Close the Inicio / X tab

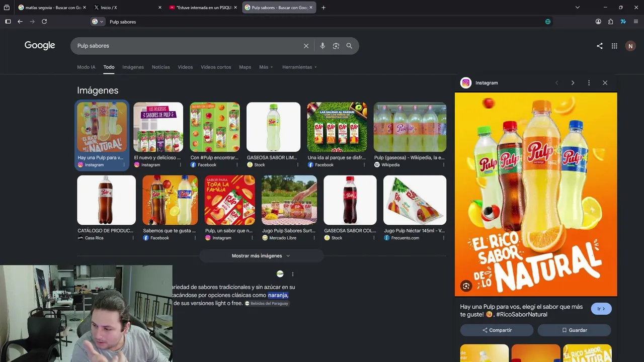click(x=160, y=8)
